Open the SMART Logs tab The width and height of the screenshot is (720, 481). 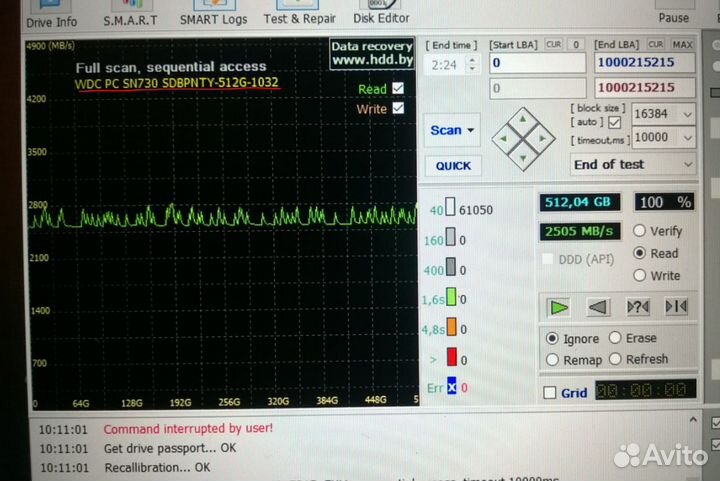pyautogui.click(x=213, y=19)
